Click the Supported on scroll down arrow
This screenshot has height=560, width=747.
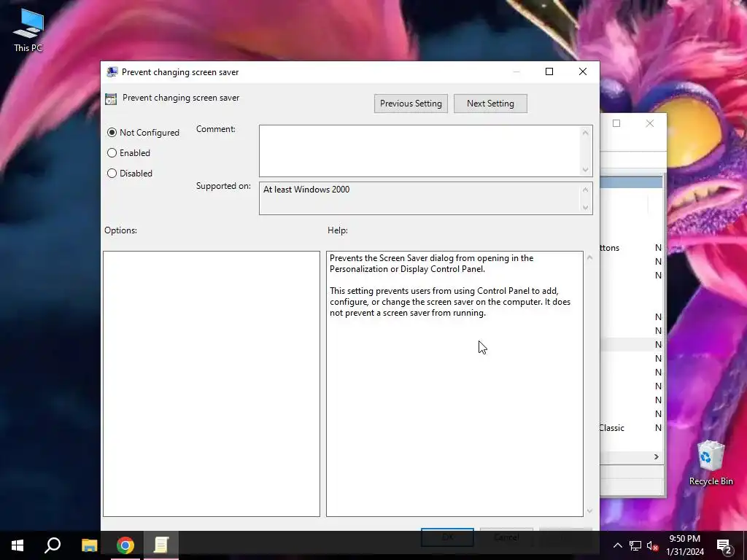(x=586, y=208)
